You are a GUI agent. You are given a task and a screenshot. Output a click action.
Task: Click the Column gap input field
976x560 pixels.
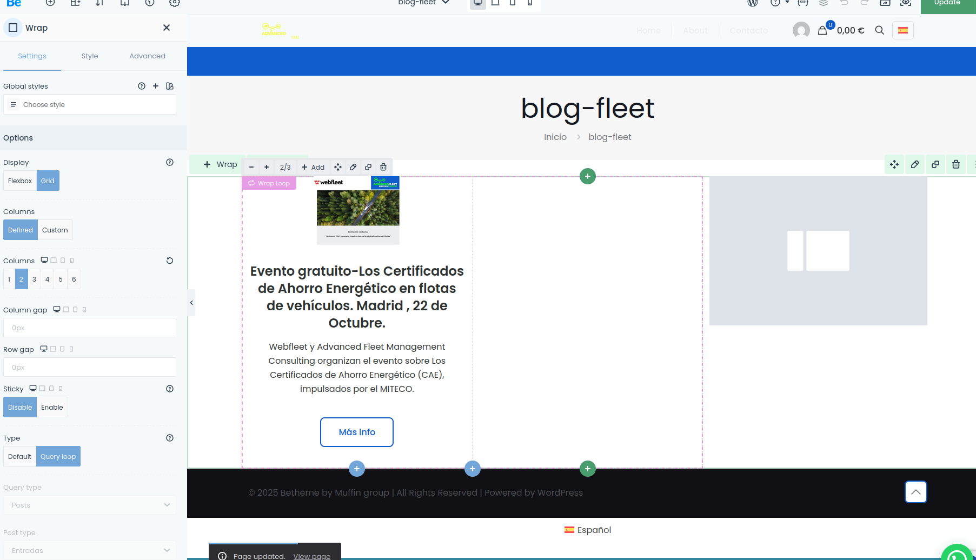click(90, 328)
